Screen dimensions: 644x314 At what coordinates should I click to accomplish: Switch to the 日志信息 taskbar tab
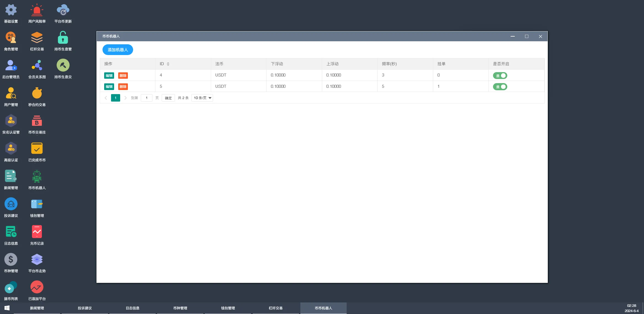133,308
